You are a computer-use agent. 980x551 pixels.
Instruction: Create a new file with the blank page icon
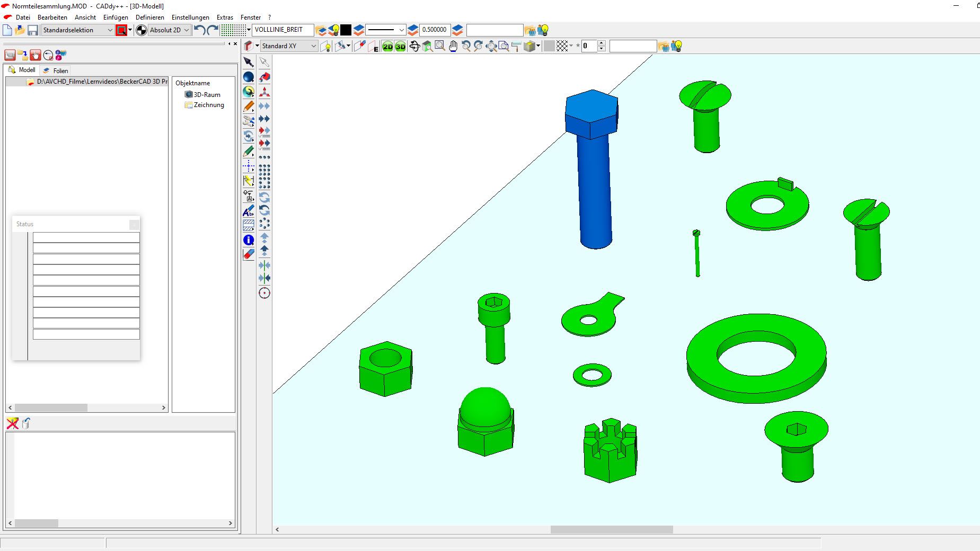tap(7, 30)
